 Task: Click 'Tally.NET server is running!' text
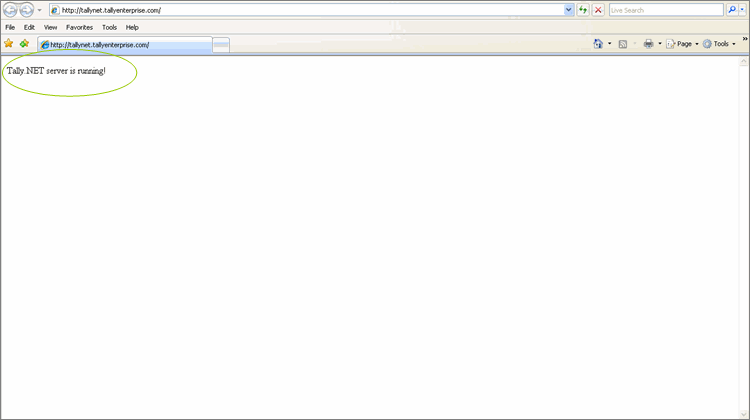pos(56,71)
